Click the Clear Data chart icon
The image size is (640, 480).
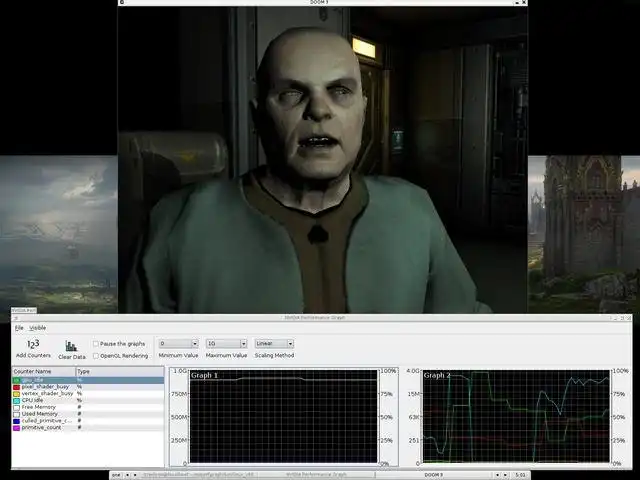(x=71, y=346)
